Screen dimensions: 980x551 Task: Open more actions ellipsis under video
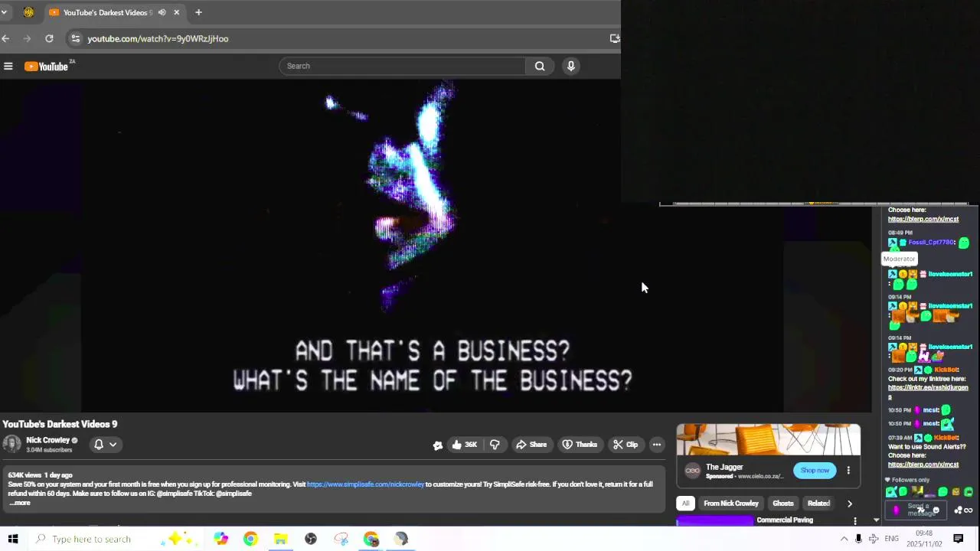coord(656,445)
